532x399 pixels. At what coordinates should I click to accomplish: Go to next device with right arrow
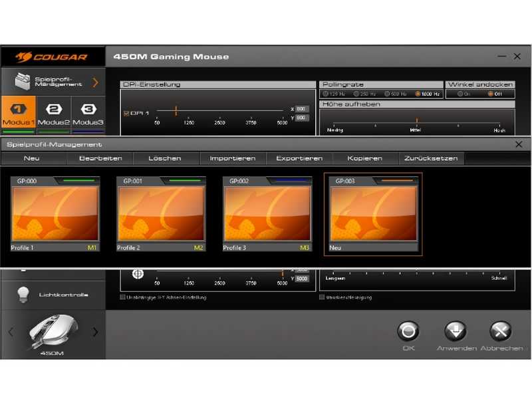click(95, 332)
